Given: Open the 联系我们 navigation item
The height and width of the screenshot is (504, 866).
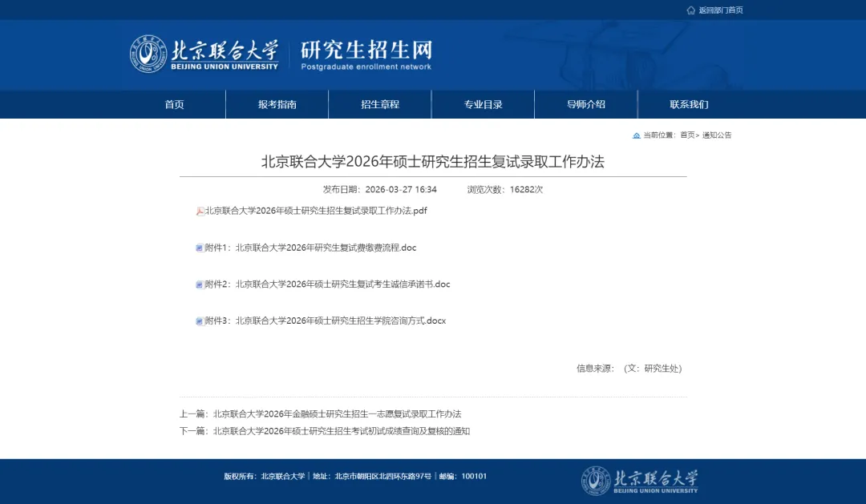Looking at the screenshot, I should tap(689, 104).
